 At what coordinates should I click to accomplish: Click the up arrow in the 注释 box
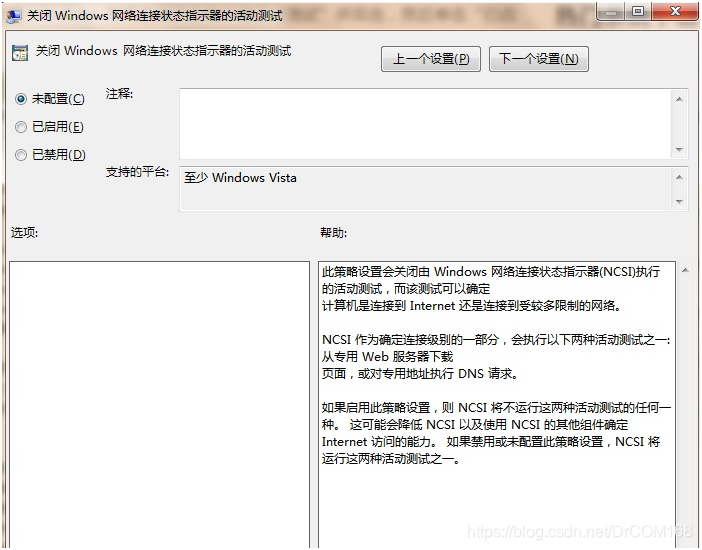[679, 99]
